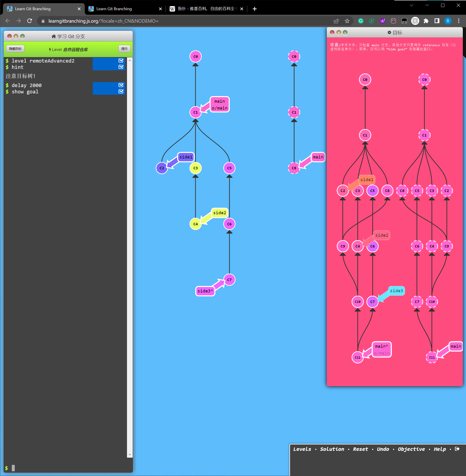This screenshot has width=466, height=476.
Task: Expand the tab search chevron in the title bar
Action: click(411, 5)
